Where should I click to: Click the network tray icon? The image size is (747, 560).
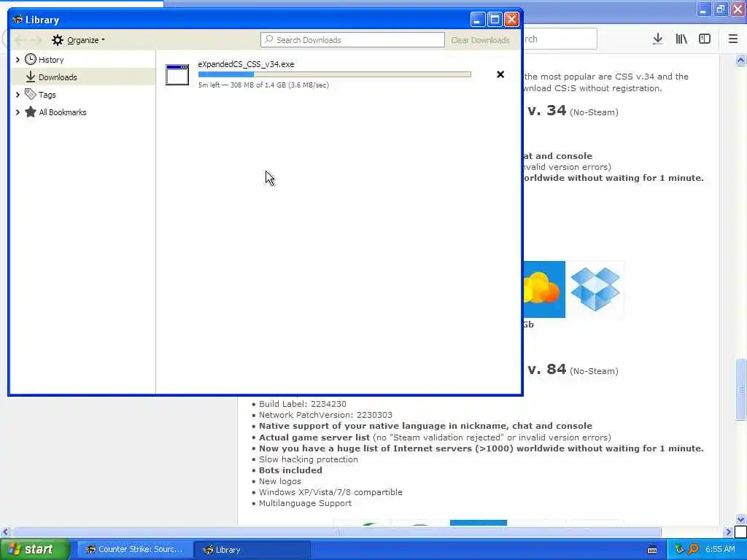pos(679,550)
